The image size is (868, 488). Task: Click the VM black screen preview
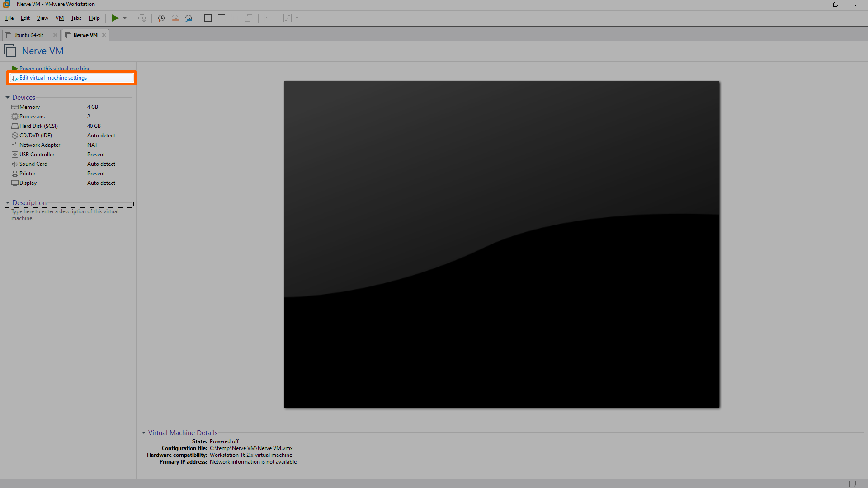[501, 244]
